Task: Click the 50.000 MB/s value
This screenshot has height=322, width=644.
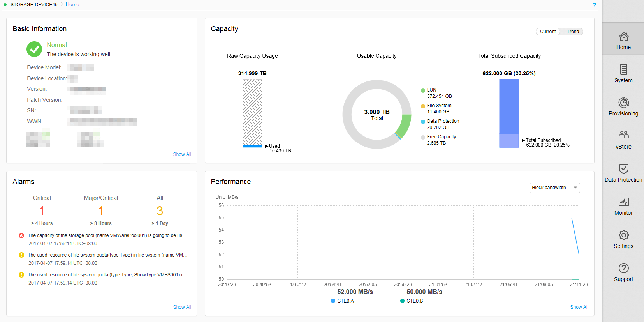Action: (424, 292)
